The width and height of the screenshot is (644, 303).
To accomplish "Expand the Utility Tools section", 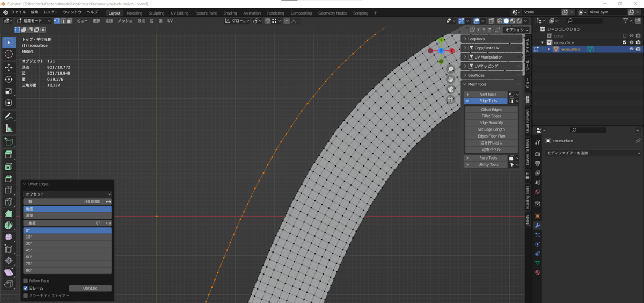I will click(486, 165).
